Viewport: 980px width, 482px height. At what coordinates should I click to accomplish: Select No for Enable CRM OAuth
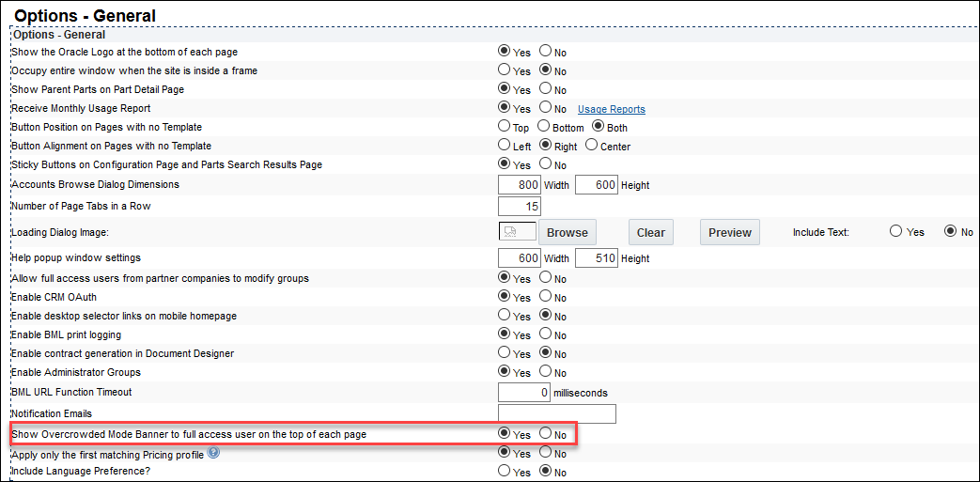546,295
